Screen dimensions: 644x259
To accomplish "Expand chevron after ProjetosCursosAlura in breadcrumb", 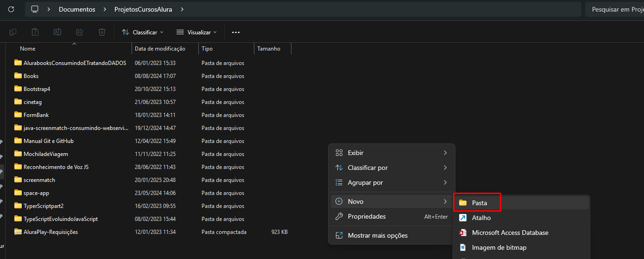I will click(x=182, y=9).
